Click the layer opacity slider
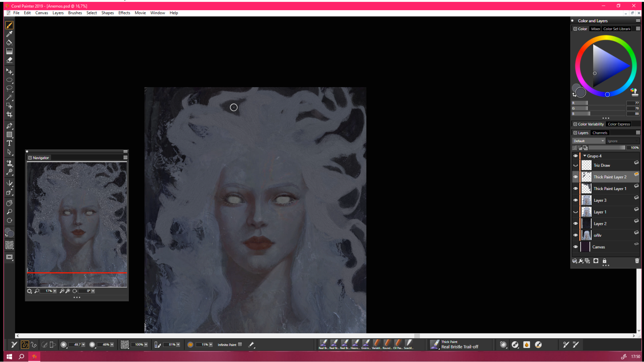 607,148
